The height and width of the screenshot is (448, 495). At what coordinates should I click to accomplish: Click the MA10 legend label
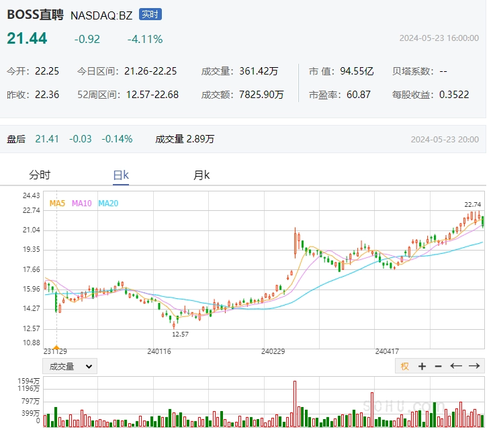coord(82,204)
